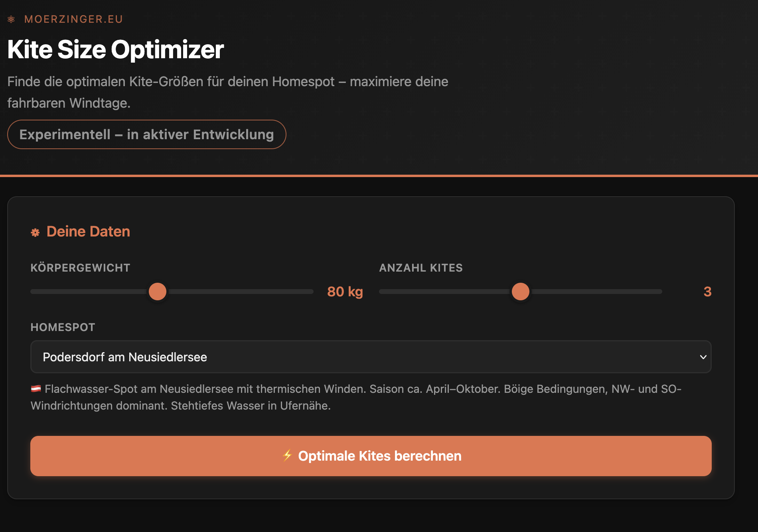Click the Experimentell – in aktiver Entwicklung badge

point(146,134)
